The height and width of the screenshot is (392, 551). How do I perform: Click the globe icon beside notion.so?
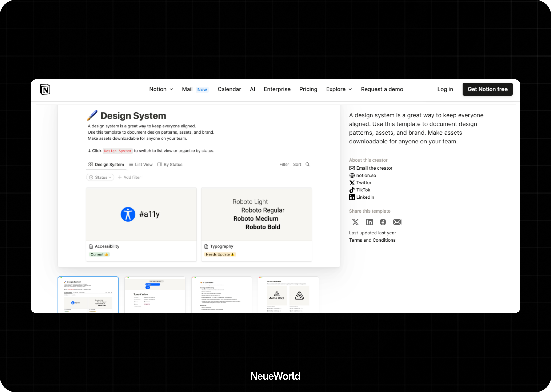pos(352,176)
